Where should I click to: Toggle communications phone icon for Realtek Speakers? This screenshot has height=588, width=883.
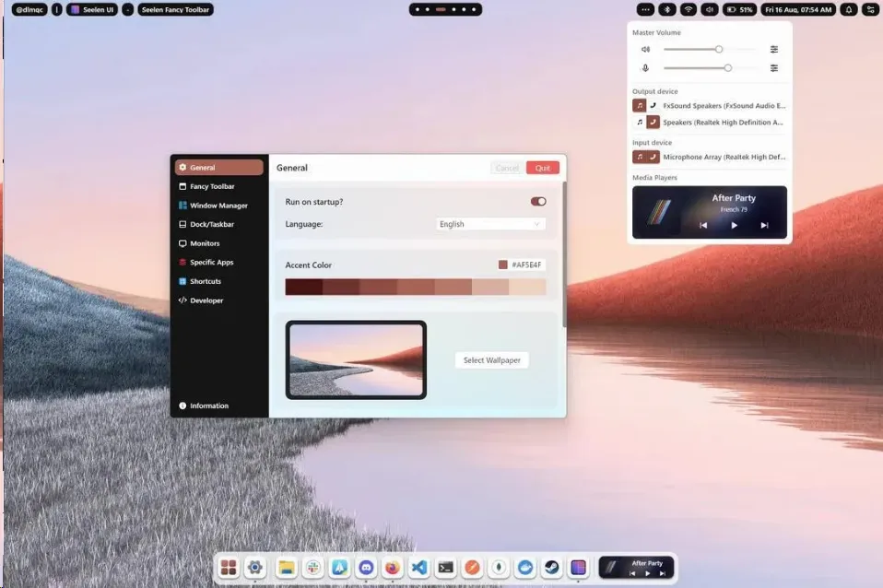coord(653,123)
